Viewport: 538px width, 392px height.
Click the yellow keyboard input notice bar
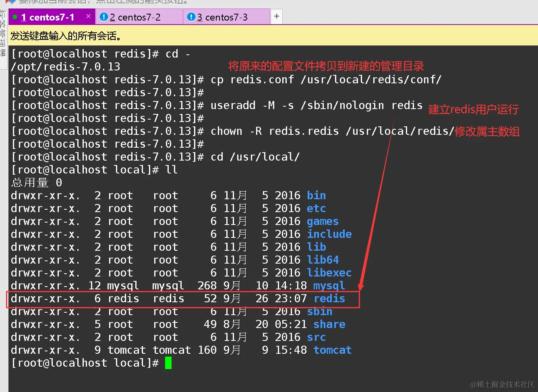[x=273, y=35]
